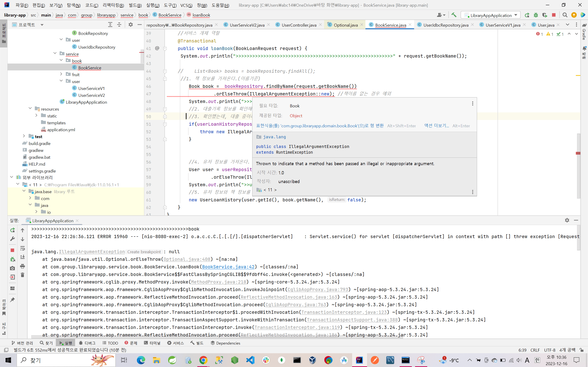Stop the running application in the top toolbar
Screen dimensions: 588x367
(x=554, y=15)
